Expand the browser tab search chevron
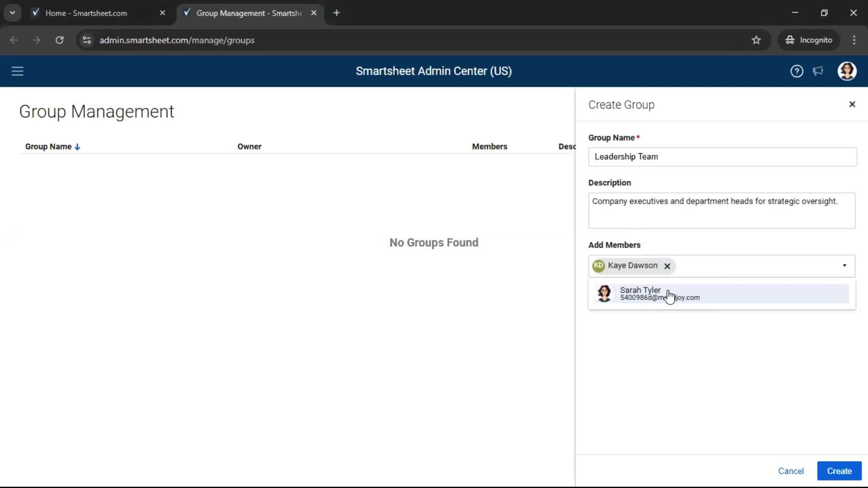Screen dimensions: 868x488 (x=12, y=12)
